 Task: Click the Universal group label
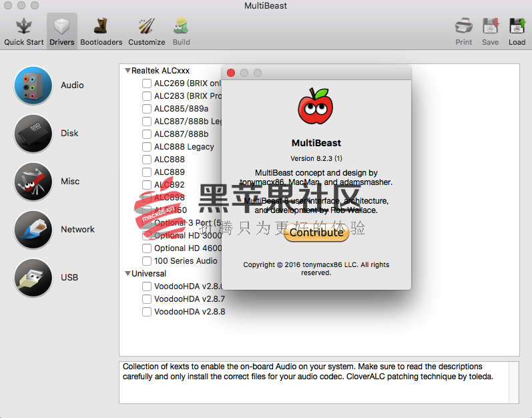tap(149, 274)
